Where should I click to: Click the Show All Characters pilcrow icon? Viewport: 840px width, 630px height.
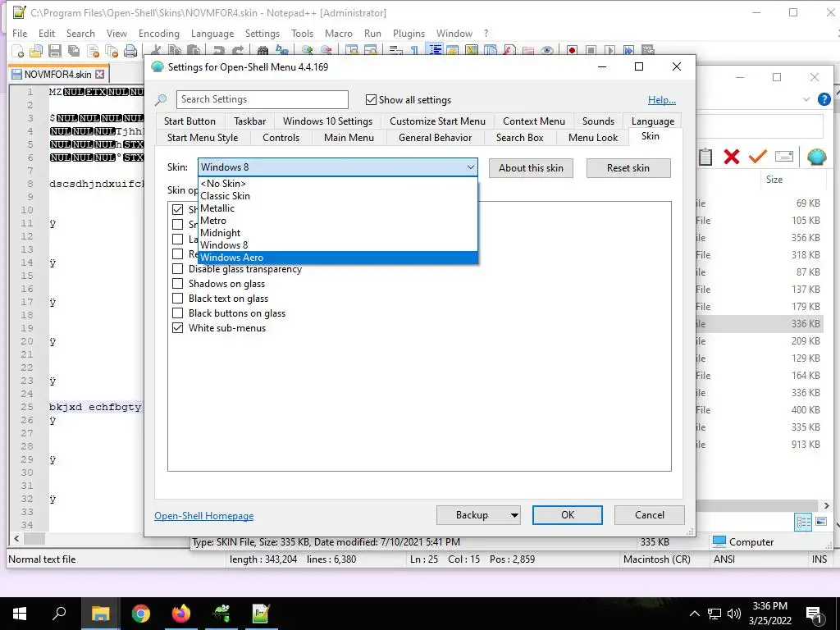414,51
